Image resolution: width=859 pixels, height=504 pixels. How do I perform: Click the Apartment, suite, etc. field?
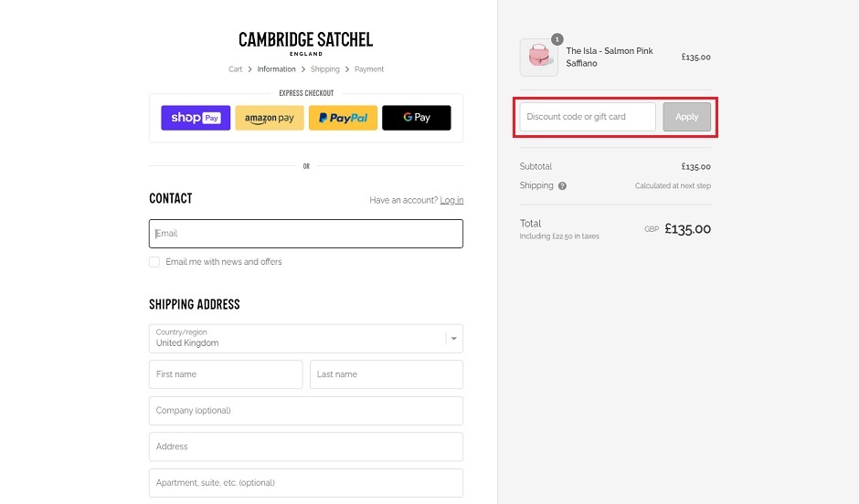point(306,483)
